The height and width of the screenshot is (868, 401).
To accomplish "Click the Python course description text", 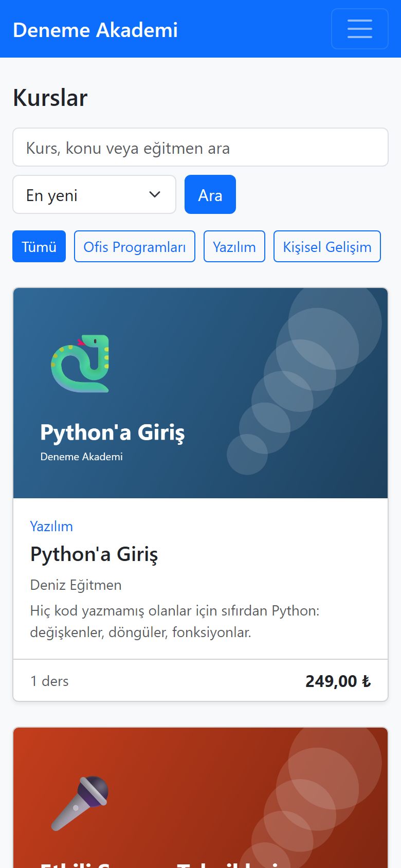I will coord(175,621).
